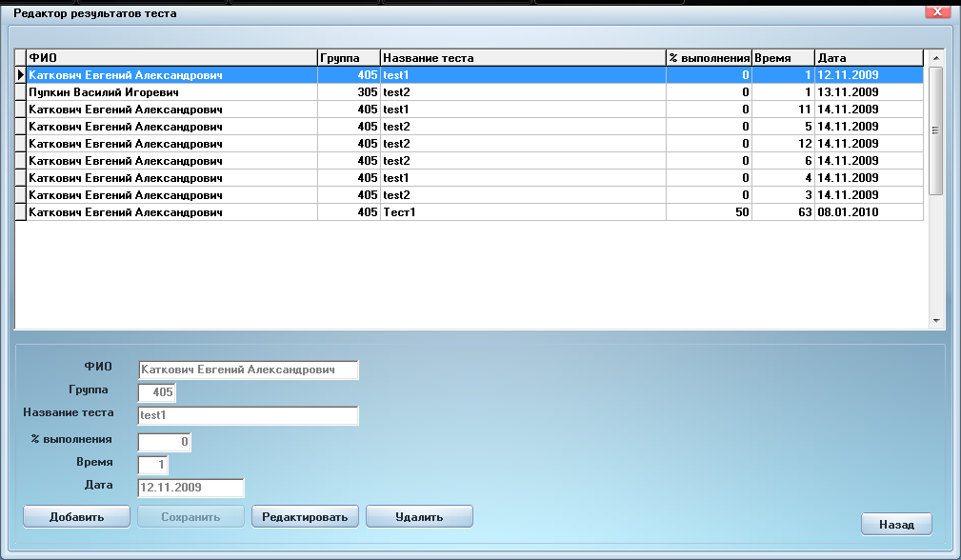Select the time cell with value 5
This screenshot has height=560, width=961.
(x=783, y=127)
